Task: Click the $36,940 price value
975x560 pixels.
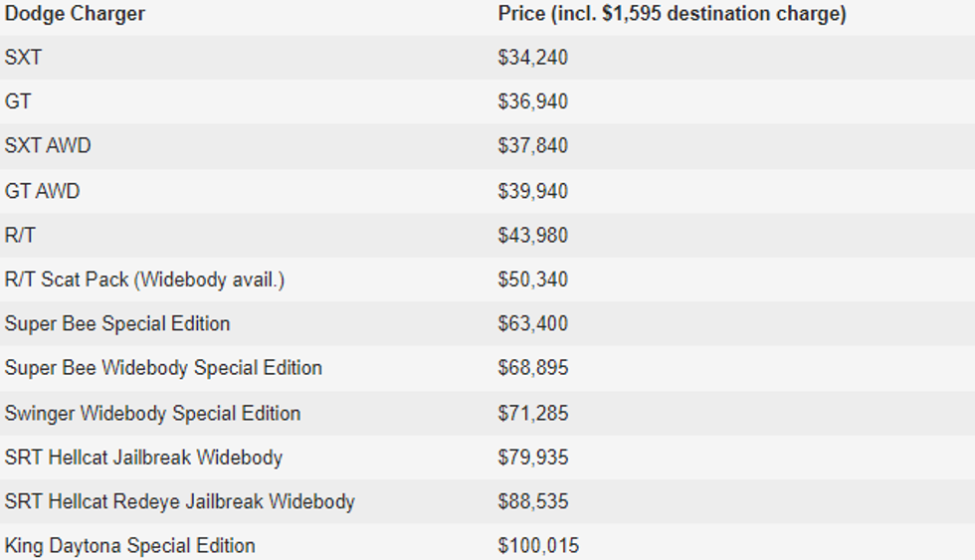Action: [532, 101]
